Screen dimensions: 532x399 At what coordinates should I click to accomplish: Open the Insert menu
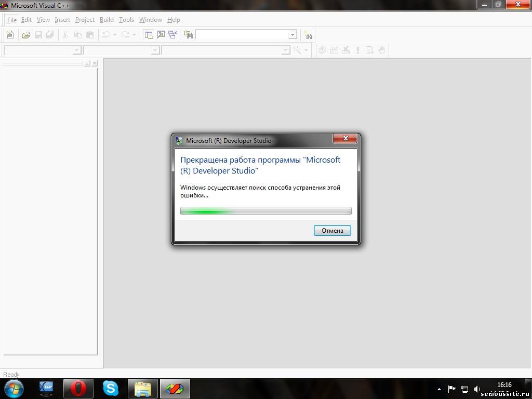pos(62,20)
